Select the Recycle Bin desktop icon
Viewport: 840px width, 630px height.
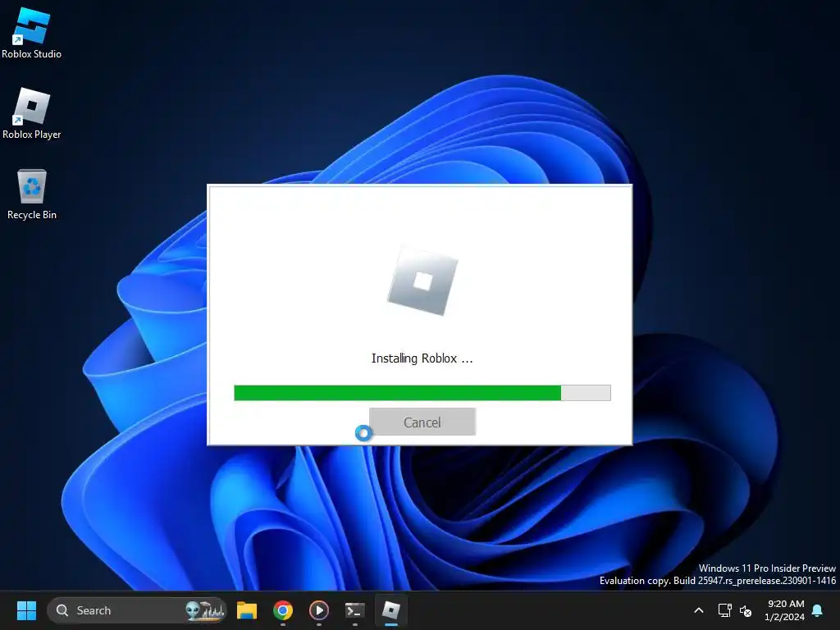[32, 194]
